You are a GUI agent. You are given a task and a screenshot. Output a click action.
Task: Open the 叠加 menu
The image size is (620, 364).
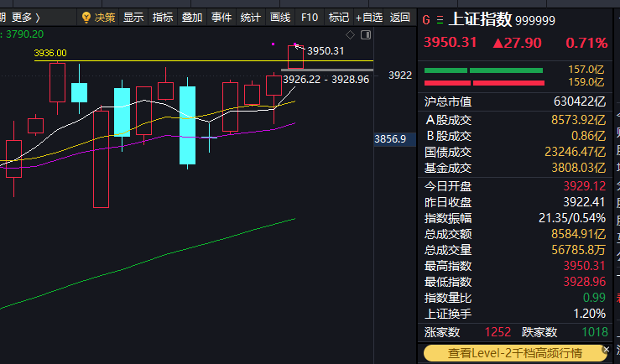[x=192, y=18]
